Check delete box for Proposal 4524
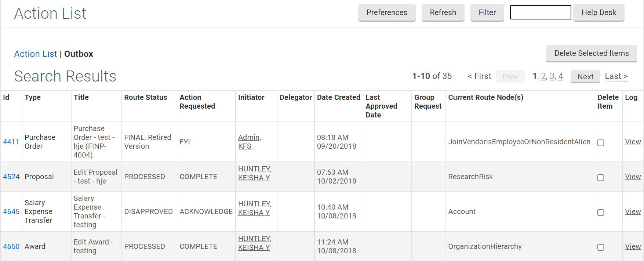This screenshot has width=644, height=261. [x=601, y=178]
